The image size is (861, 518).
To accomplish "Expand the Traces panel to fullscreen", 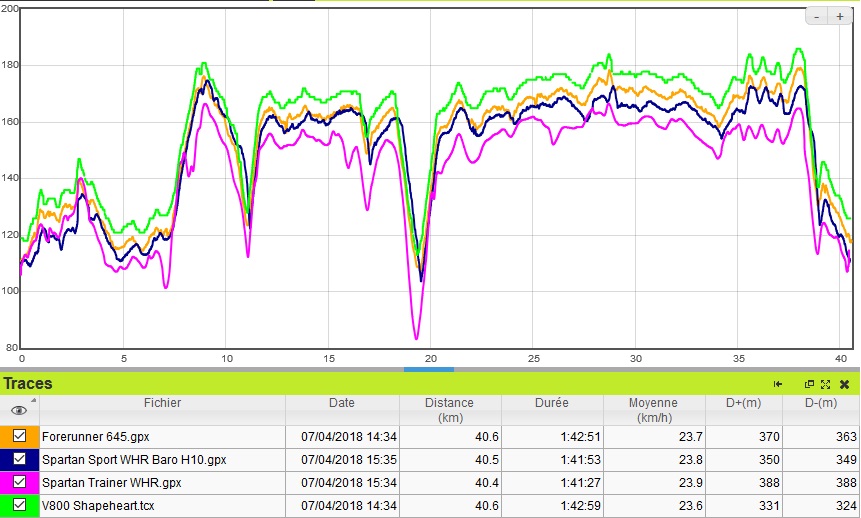I will pos(825,384).
